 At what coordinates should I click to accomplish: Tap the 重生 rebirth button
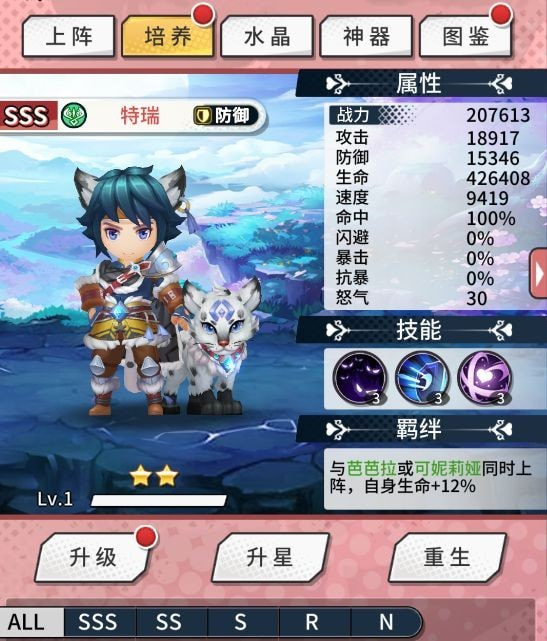pos(447,557)
